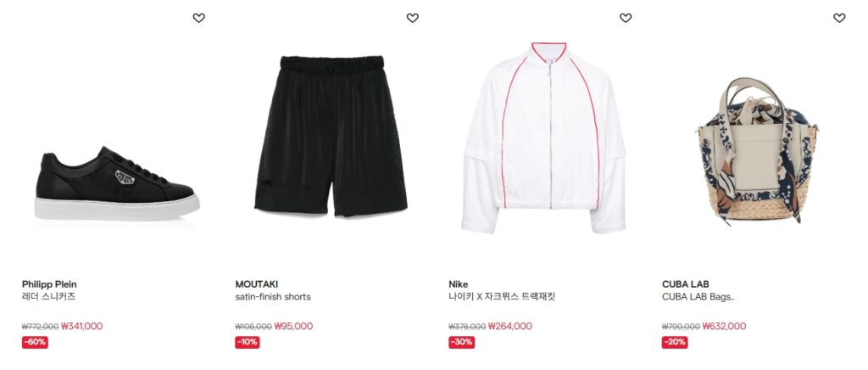This screenshot has width=868, height=370.
Task: Click the -20% discount badge
Action: 675,342
